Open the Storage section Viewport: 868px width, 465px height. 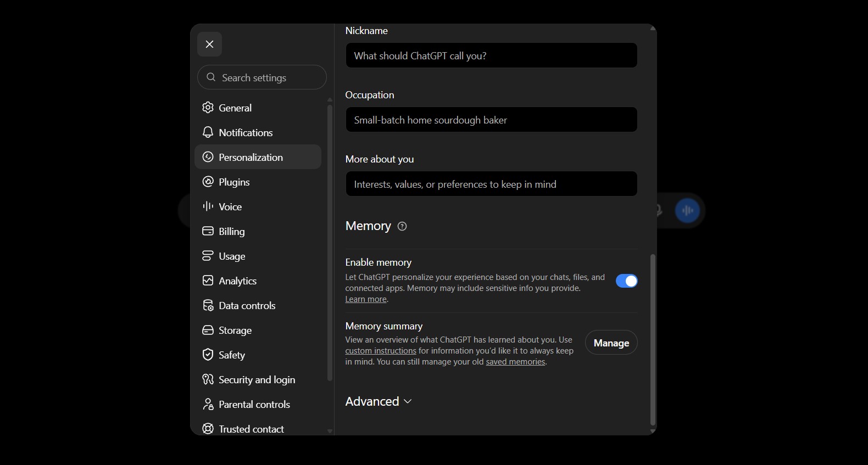(x=258, y=330)
